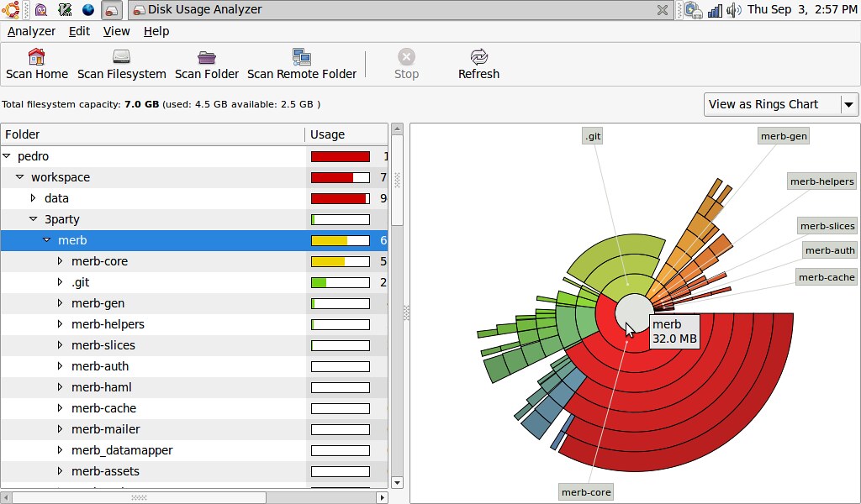
Task: Expand the merb-helpers folder
Action: (60, 324)
